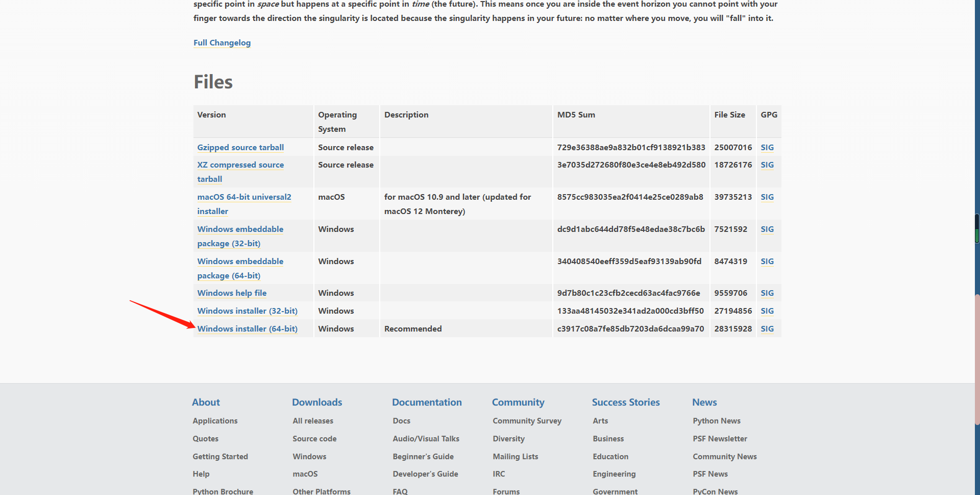Select file size 28315928
The height and width of the screenshot is (495, 980).
733,329
